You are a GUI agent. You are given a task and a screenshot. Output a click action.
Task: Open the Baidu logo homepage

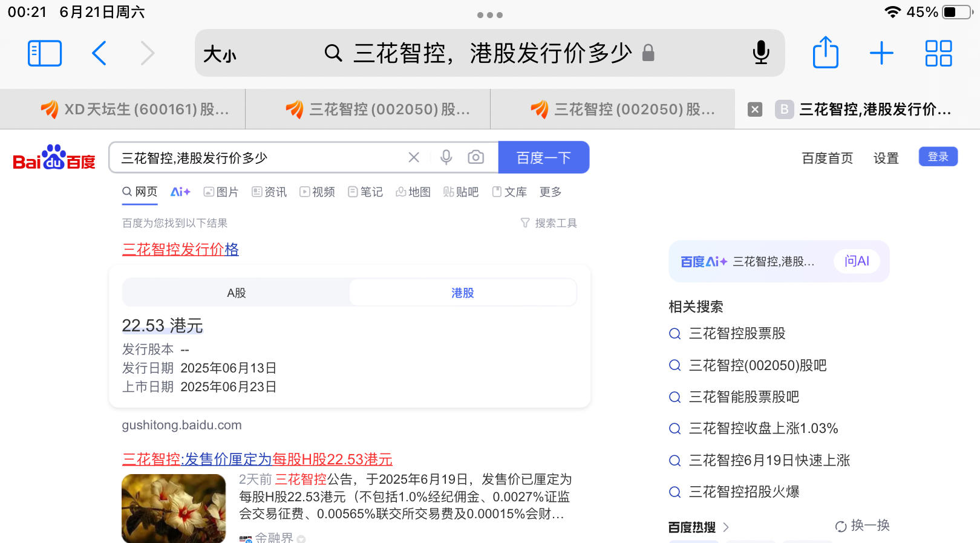(x=54, y=158)
